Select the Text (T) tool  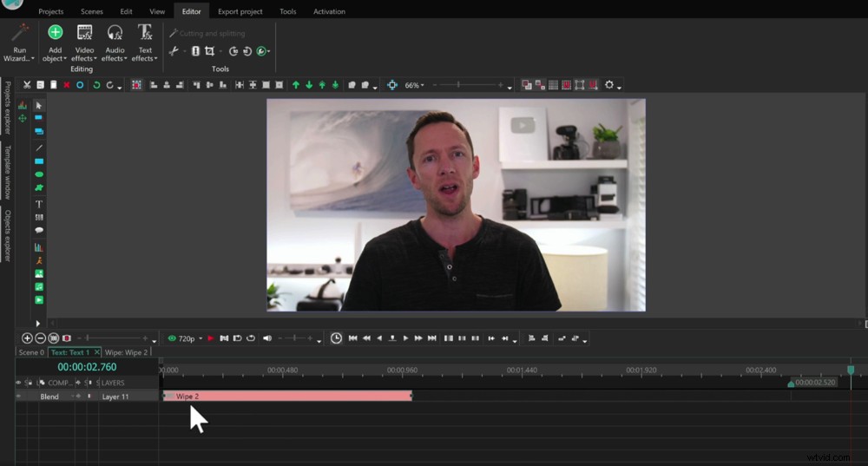click(39, 204)
